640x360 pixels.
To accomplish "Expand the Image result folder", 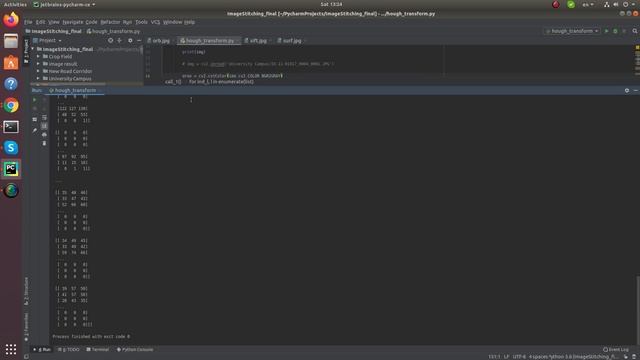I will 38,64.
